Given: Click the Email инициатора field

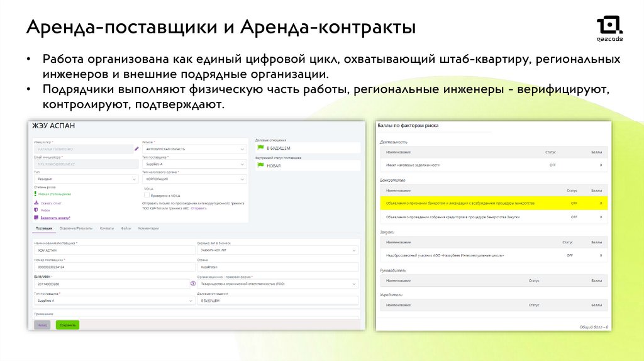Looking at the screenshot, I should coord(86,164).
